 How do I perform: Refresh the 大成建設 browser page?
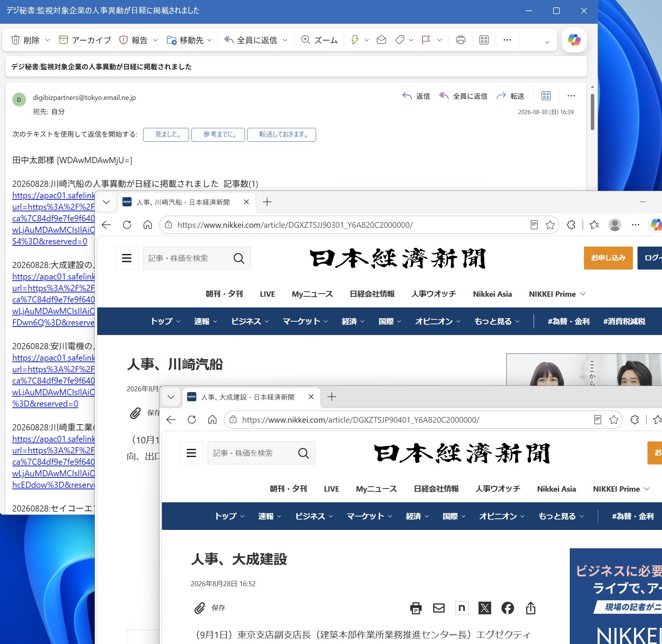point(192,420)
